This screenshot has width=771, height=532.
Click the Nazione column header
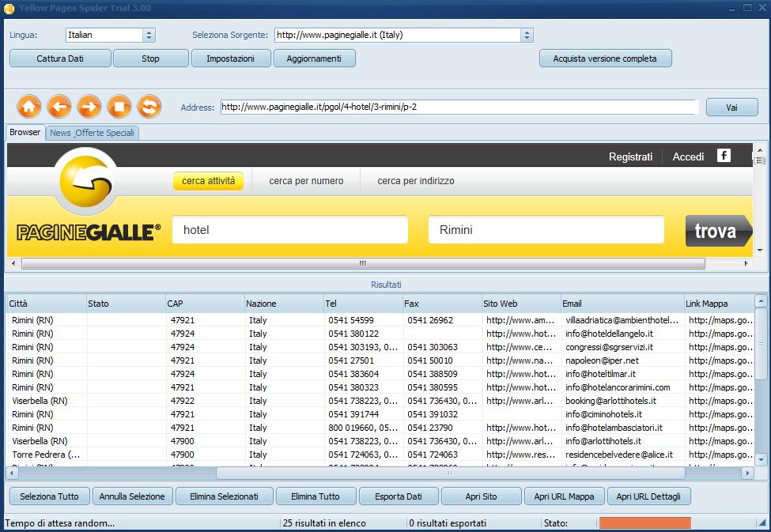284,304
